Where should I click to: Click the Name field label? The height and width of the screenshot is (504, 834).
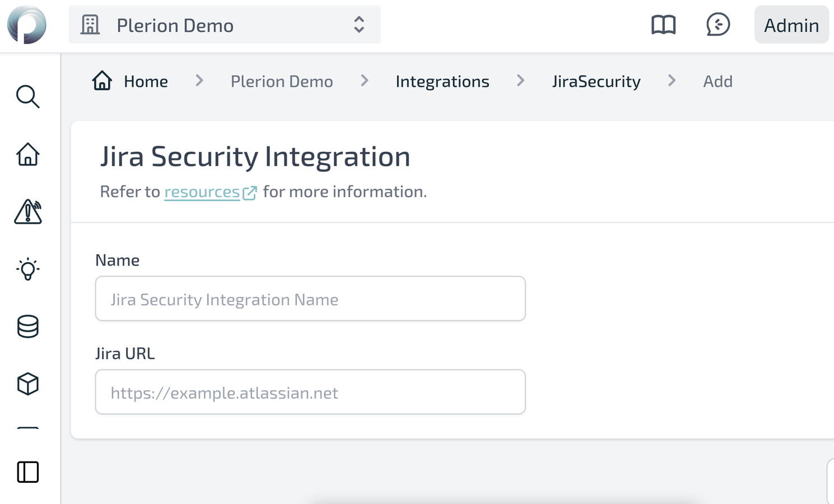[x=117, y=260]
